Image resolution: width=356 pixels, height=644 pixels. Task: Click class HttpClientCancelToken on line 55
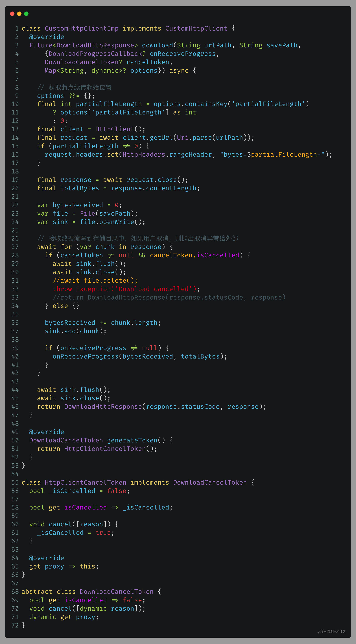74,482
